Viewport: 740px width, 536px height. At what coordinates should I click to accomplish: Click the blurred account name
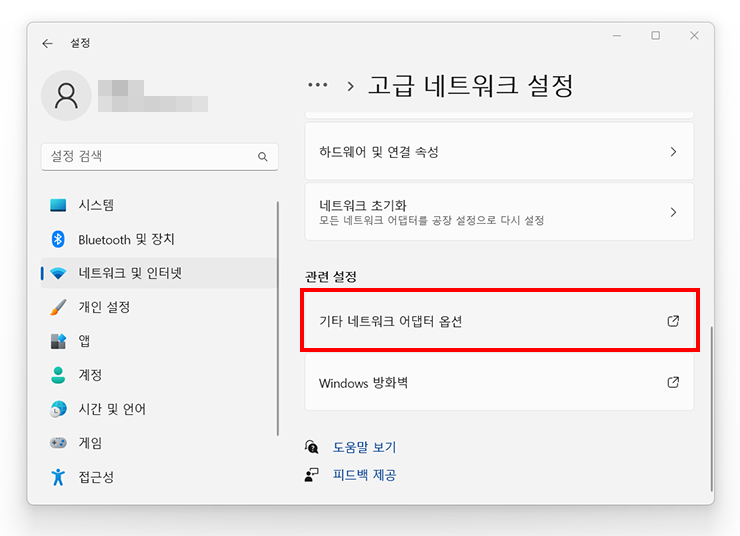pos(153,96)
